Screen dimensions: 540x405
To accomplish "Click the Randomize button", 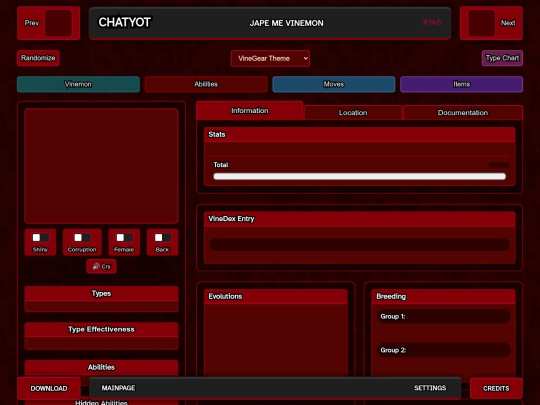I will (38, 58).
